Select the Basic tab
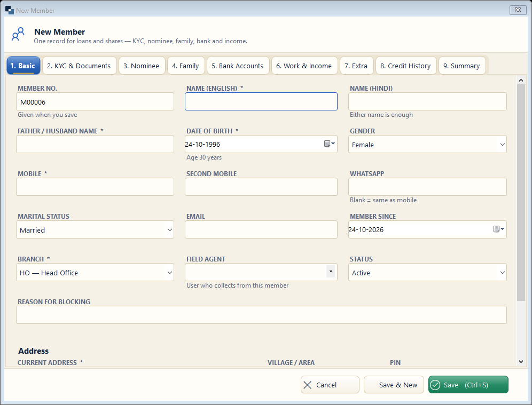 23,66
